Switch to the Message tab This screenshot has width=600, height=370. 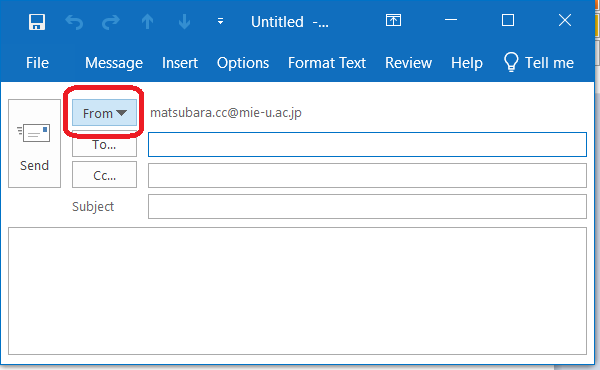pyautogui.click(x=114, y=63)
